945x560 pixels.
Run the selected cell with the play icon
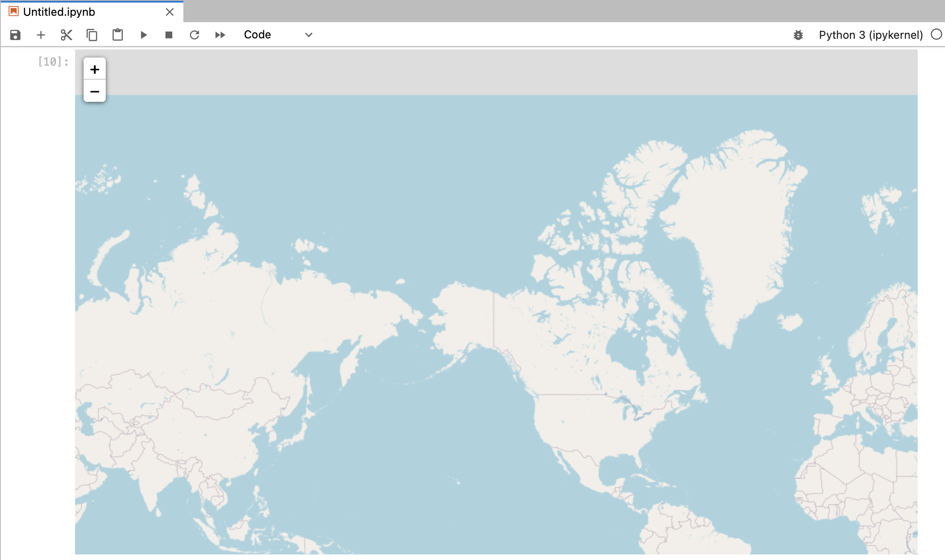144,35
